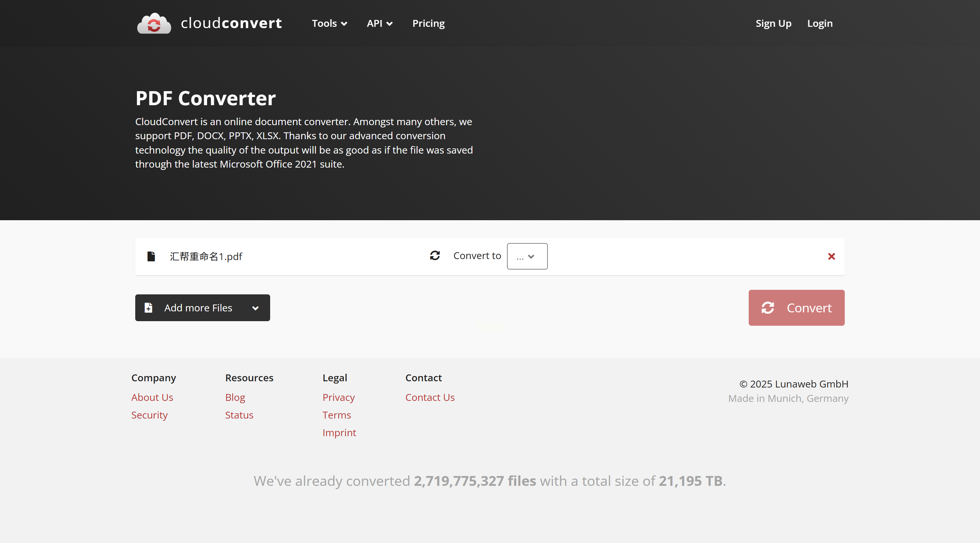Screen dimensions: 980x543
Task: Check the Status page link
Action: (x=239, y=415)
